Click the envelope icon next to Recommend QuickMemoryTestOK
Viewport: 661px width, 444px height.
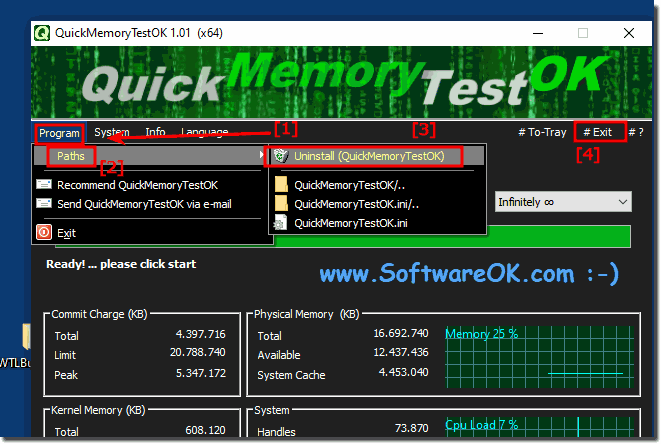[x=44, y=185]
